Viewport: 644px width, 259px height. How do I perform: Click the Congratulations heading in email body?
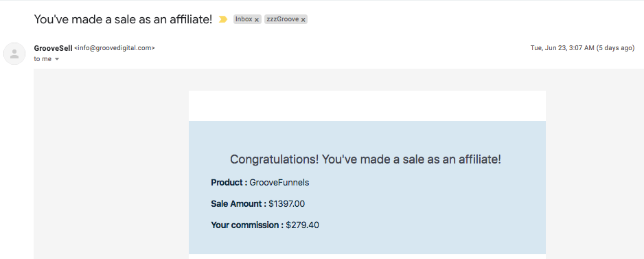click(x=365, y=159)
